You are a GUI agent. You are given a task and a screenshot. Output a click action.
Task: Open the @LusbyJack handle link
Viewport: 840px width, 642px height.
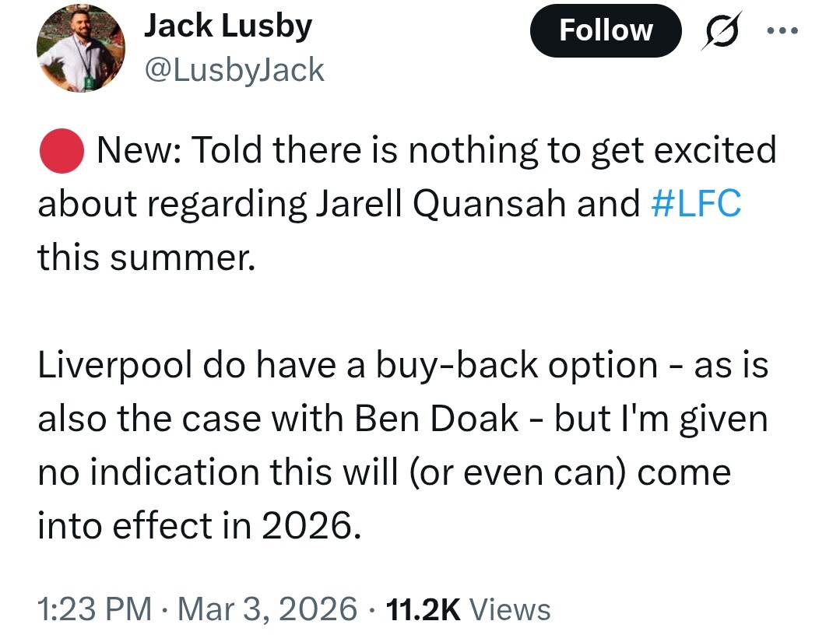click(x=234, y=70)
